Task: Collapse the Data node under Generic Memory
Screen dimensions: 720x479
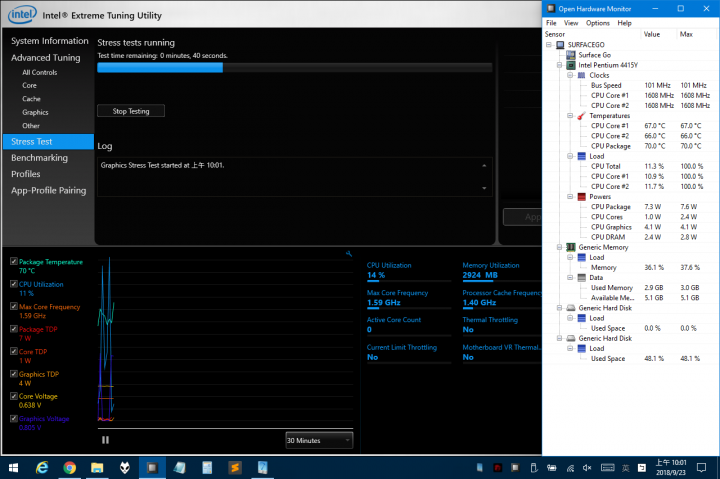Action: click(x=570, y=277)
